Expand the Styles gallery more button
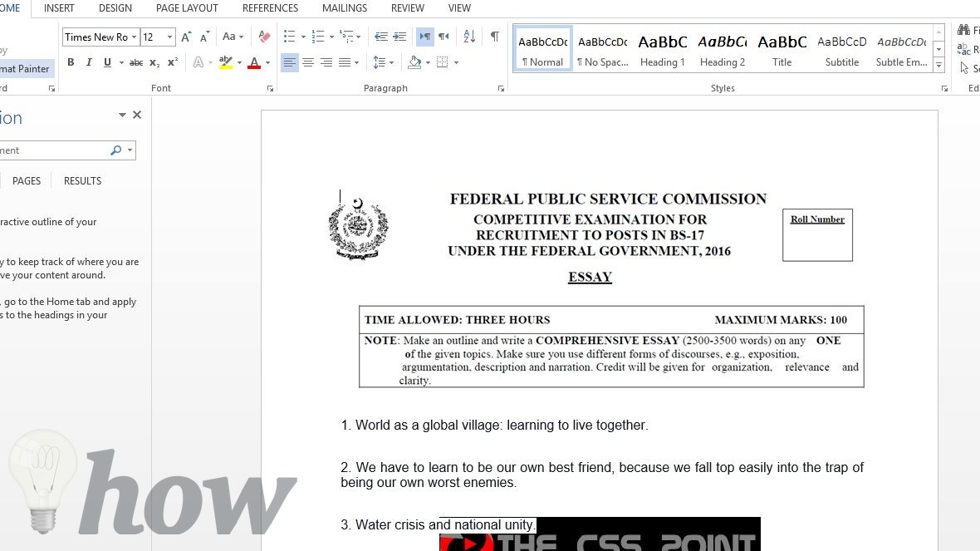 pyautogui.click(x=938, y=64)
